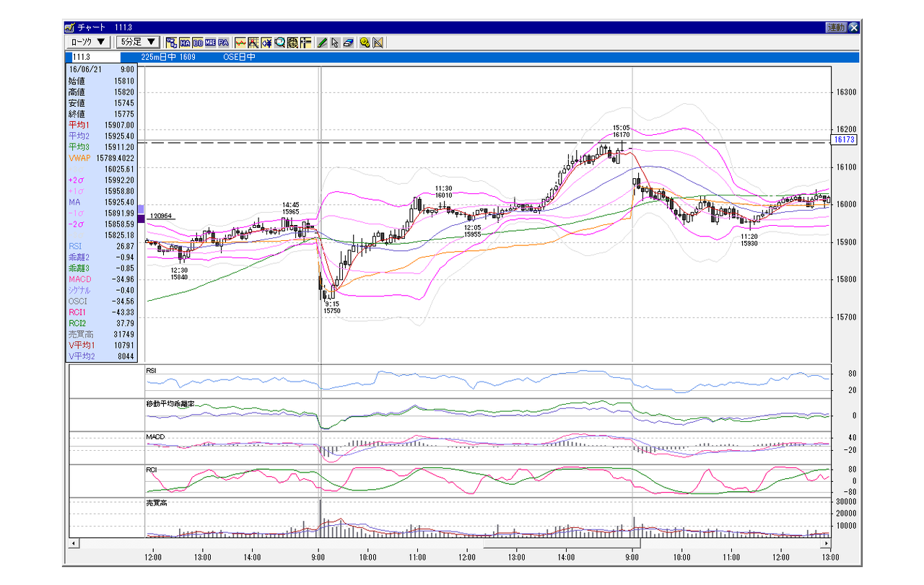This screenshot has height=585, width=924.
Task: Select the eraser tool
Action: click(x=348, y=43)
